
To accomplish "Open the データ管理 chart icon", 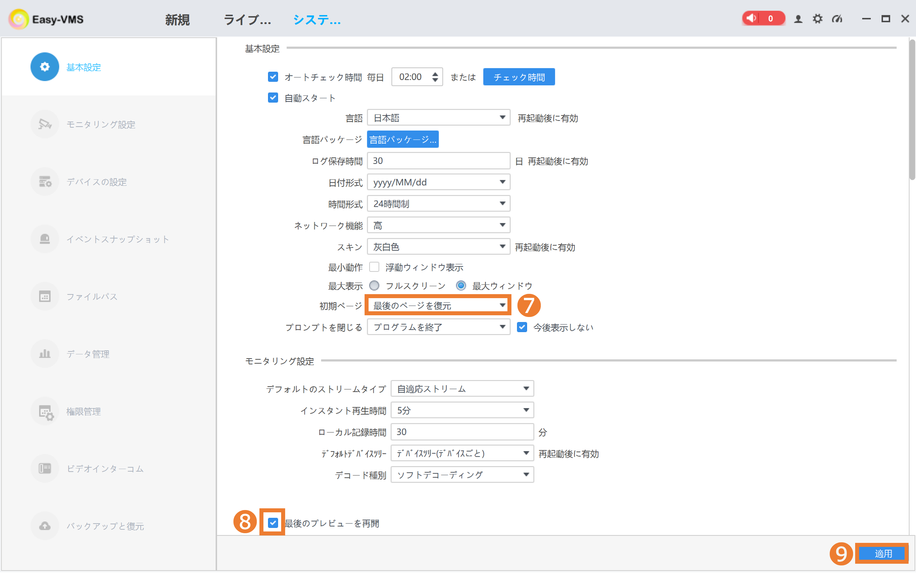I will (x=45, y=354).
